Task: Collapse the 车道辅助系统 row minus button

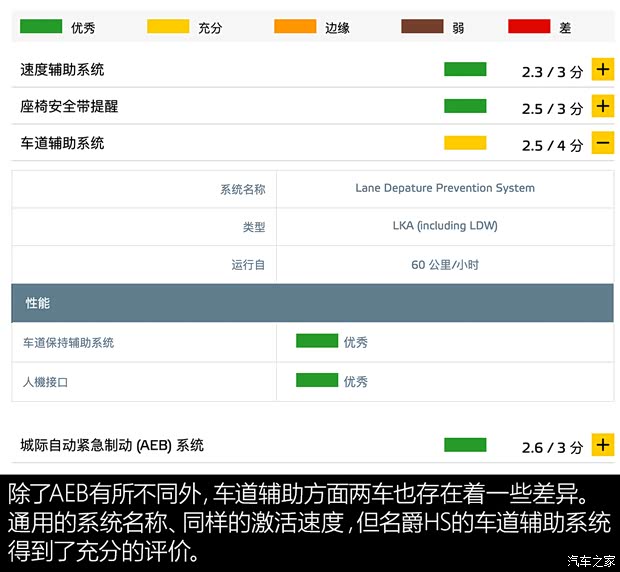Action: pos(603,143)
